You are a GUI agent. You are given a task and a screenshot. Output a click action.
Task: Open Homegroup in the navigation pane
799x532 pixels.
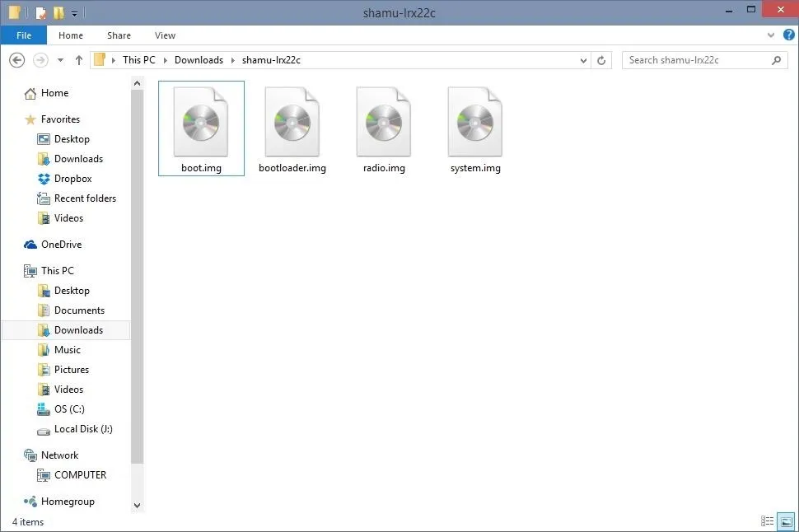pos(68,502)
